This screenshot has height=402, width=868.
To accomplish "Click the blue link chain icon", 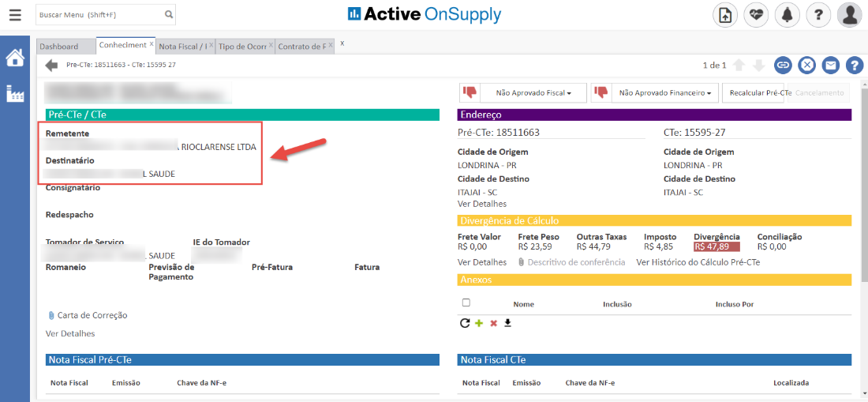I will tap(783, 66).
